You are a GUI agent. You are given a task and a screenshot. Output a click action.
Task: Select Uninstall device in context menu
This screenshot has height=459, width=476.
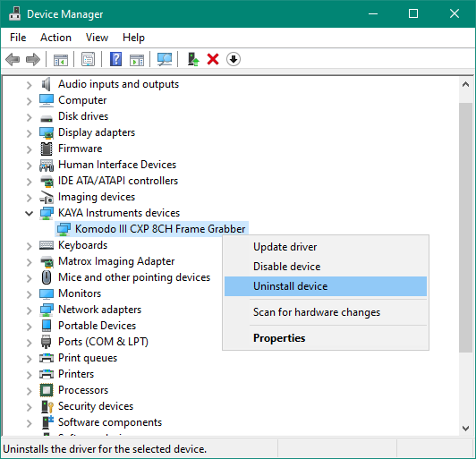[x=326, y=286]
